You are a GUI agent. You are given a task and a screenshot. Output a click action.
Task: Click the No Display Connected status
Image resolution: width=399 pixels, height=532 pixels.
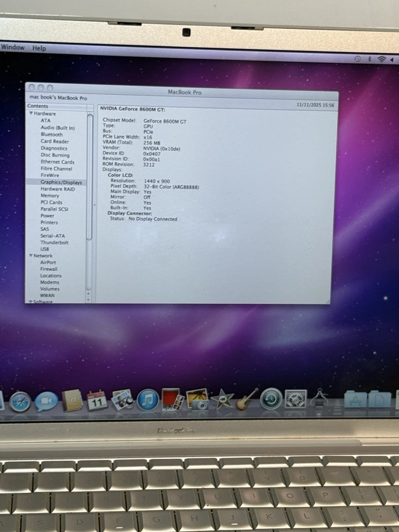tap(153, 219)
